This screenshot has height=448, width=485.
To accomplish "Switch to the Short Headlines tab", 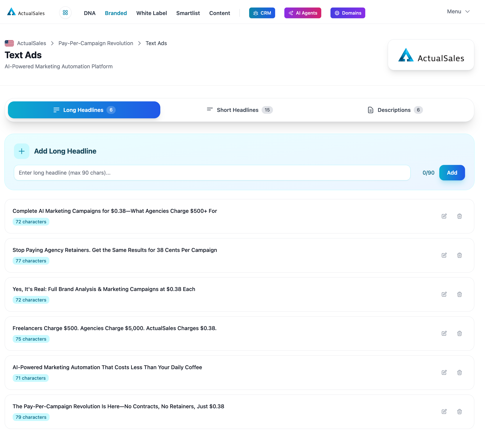I will [239, 110].
